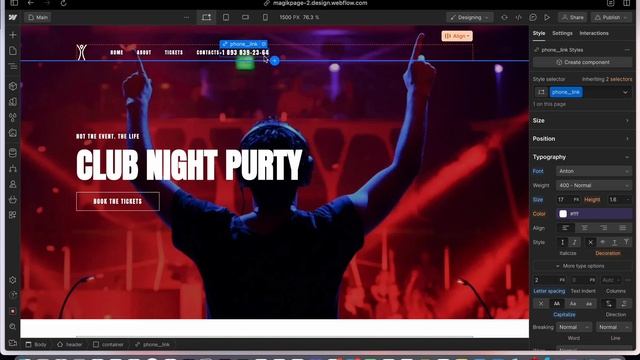The width and height of the screenshot is (640, 360).
Task: Open the Users panel icon
Action: click(13, 184)
